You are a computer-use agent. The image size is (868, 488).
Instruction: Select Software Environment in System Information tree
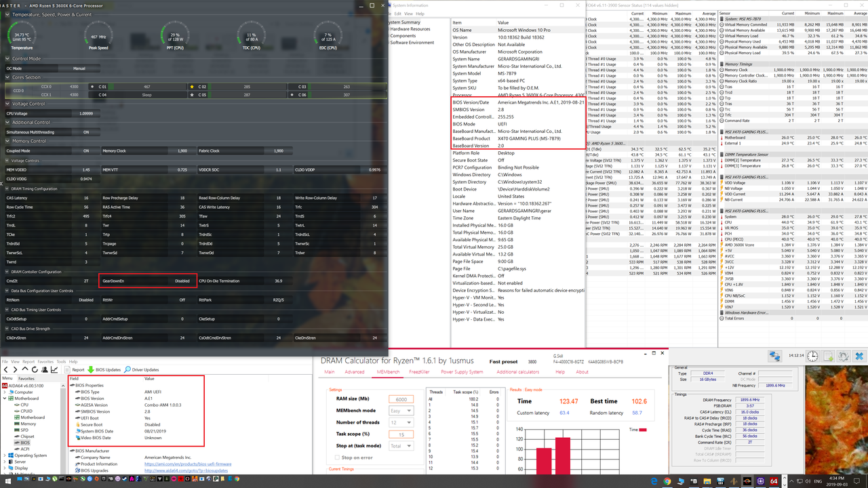[412, 43]
